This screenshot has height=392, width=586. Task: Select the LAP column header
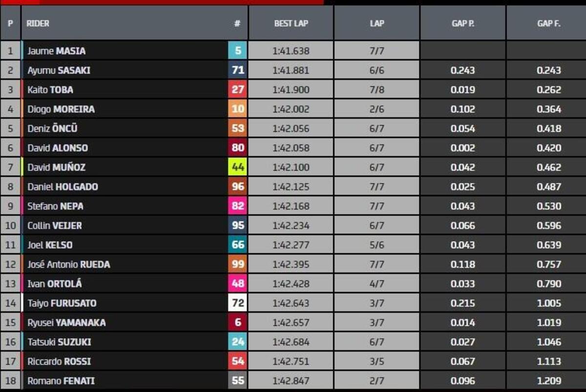[x=377, y=23]
